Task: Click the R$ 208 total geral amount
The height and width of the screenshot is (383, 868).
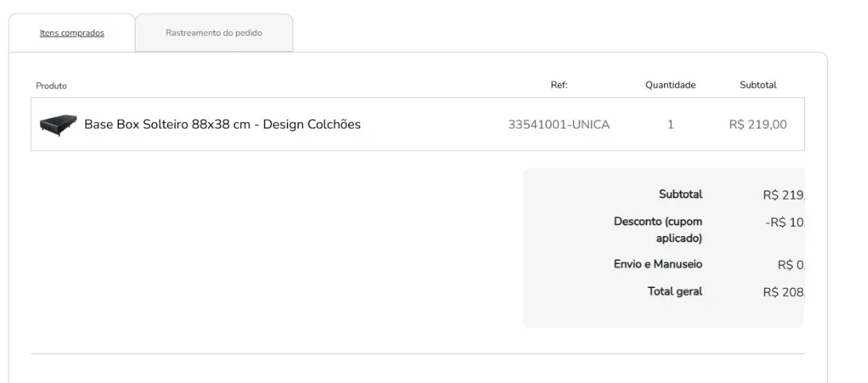Action: pyautogui.click(x=784, y=293)
